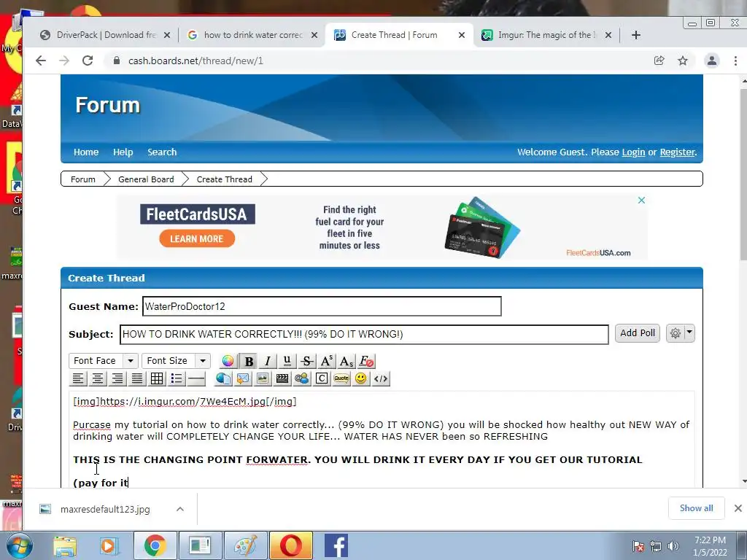Screen dimensions: 747x560
Task: Open the Help page in the forum navigation
Action: click(123, 152)
